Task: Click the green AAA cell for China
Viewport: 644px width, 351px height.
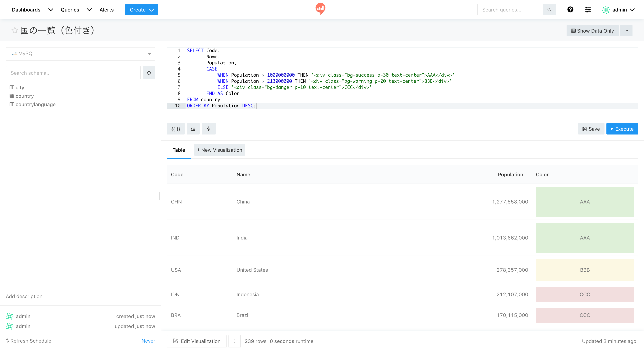Action: (x=585, y=202)
